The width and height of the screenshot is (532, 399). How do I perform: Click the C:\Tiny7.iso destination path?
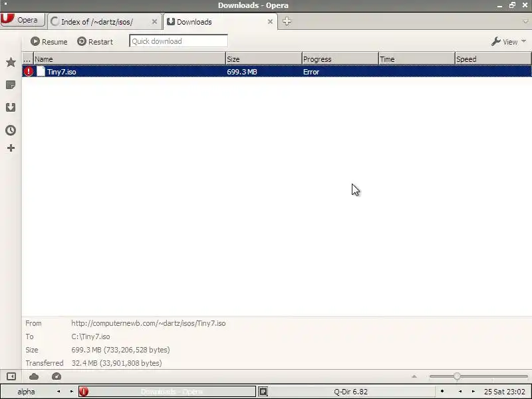point(90,336)
